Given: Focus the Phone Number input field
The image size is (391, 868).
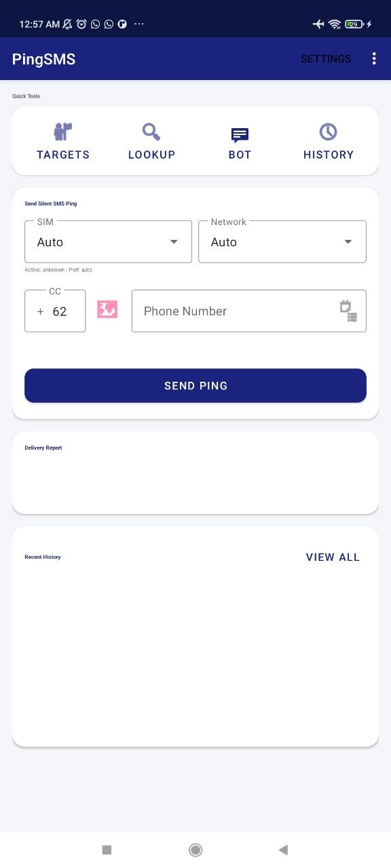Looking at the screenshot, I should coord(249,311).
